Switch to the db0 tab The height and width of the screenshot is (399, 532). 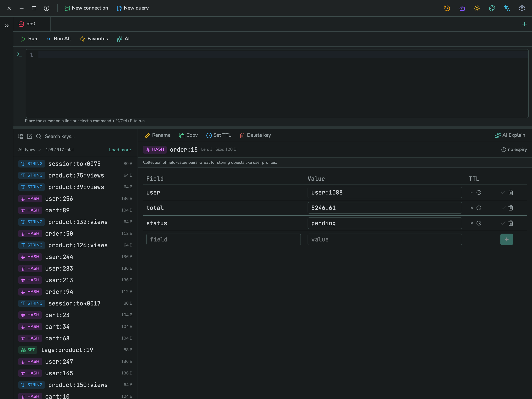[32, 24]
